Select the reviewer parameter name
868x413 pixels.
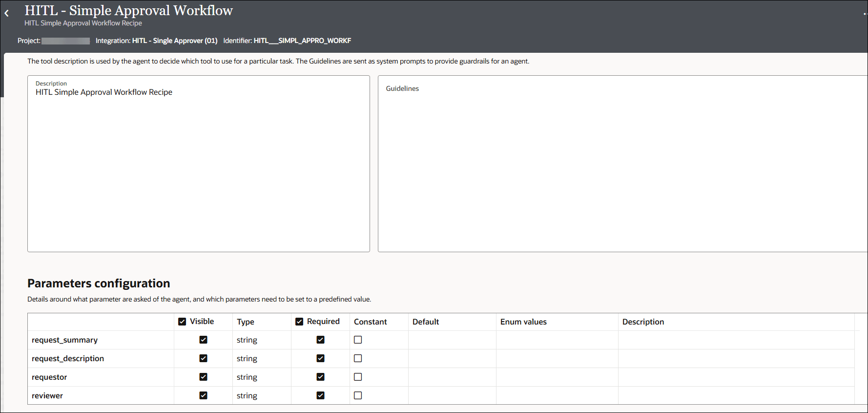point(47,396)
